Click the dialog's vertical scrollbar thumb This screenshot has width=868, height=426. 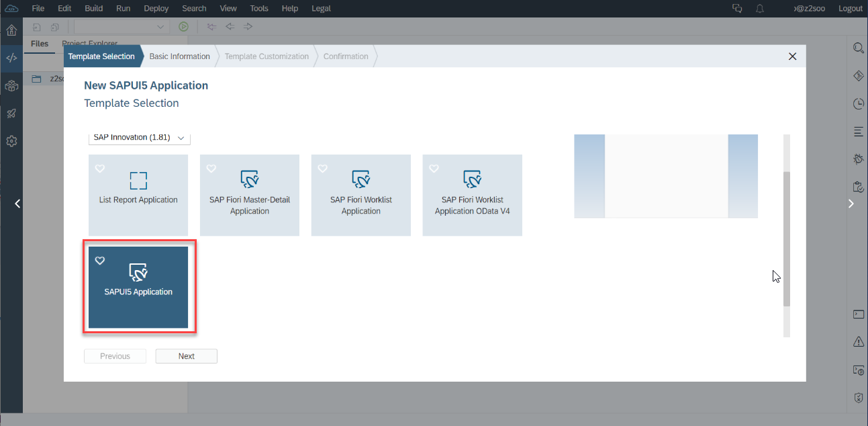click(x=787, y=239)
